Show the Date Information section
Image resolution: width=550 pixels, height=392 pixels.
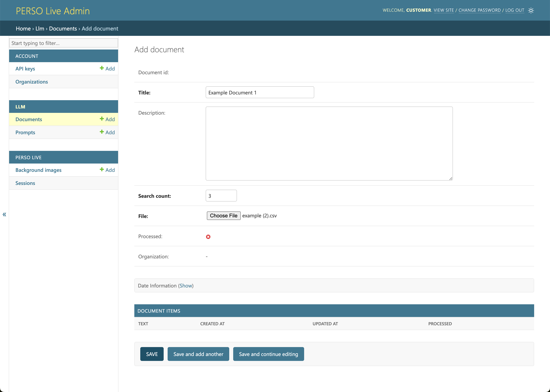pos(185,285)
